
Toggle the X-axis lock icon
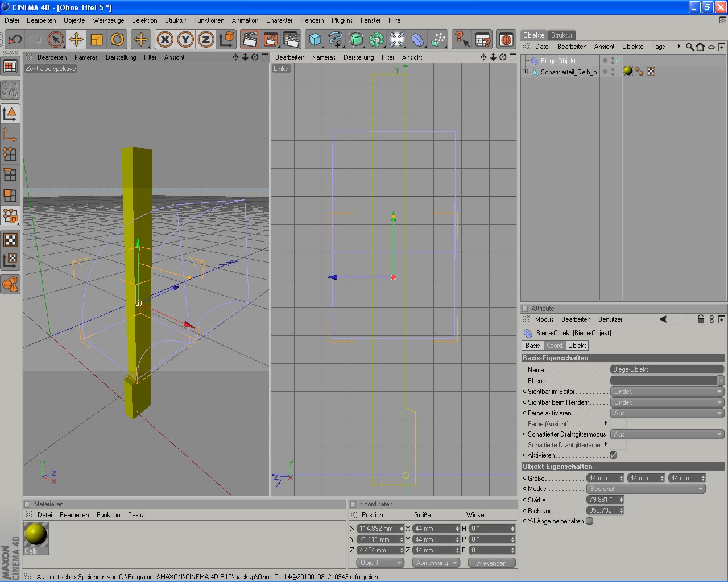tap(165, 39)
